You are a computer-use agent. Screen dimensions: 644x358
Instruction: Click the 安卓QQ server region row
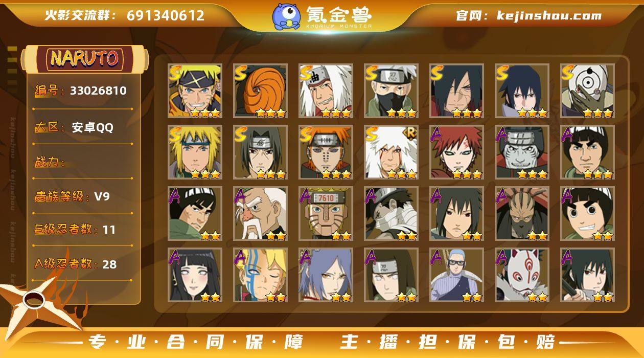coord(83,127)
